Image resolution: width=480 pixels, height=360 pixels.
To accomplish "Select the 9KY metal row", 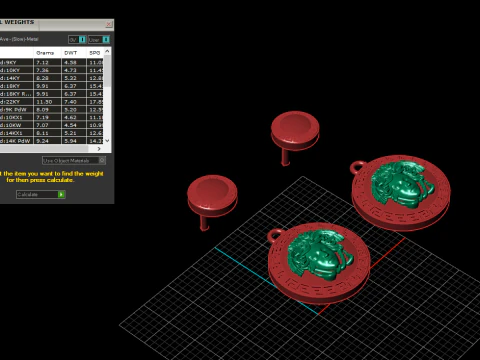I will click(x=52, y=62).
